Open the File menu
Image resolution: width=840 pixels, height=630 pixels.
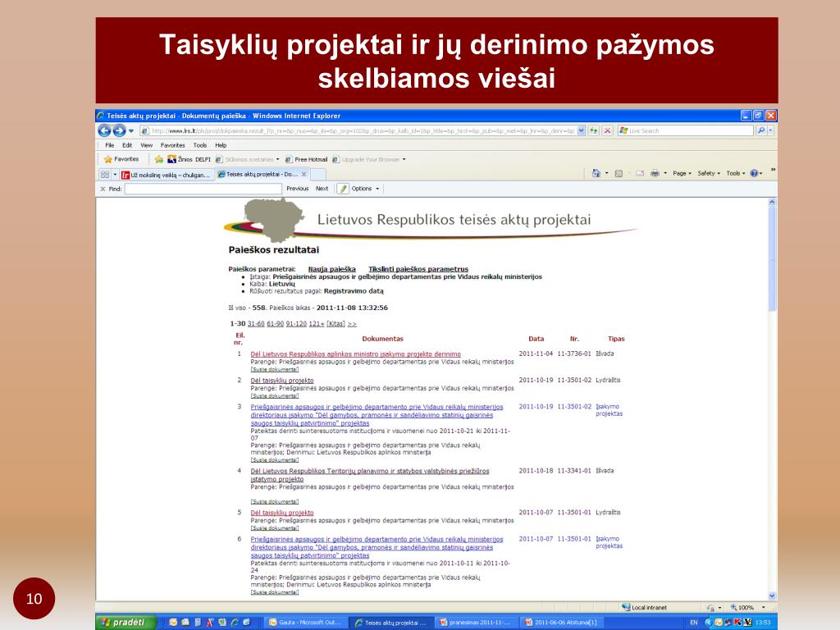110,145
